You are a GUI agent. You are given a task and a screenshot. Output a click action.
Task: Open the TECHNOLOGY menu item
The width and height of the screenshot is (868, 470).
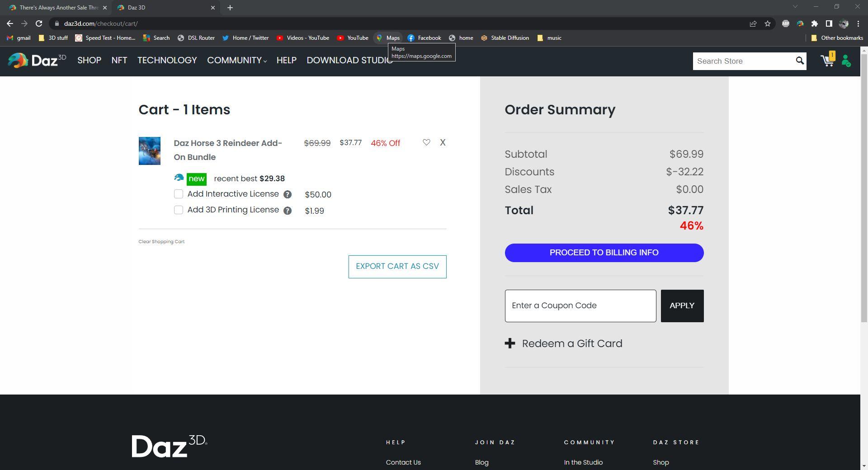[x=167, y=61]
